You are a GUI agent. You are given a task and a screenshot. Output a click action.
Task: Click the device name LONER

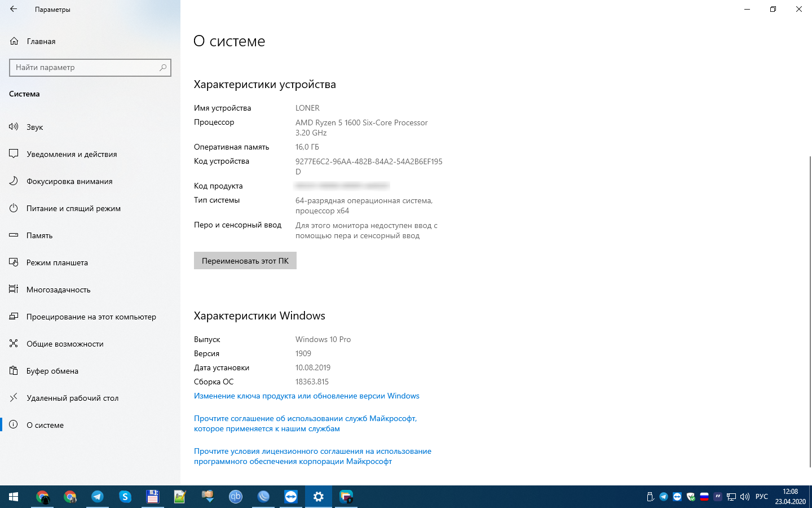(307, 108)
